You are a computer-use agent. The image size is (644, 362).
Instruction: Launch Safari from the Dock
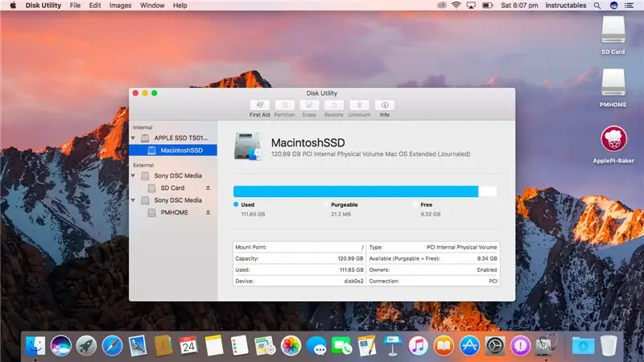click(112, 346)
